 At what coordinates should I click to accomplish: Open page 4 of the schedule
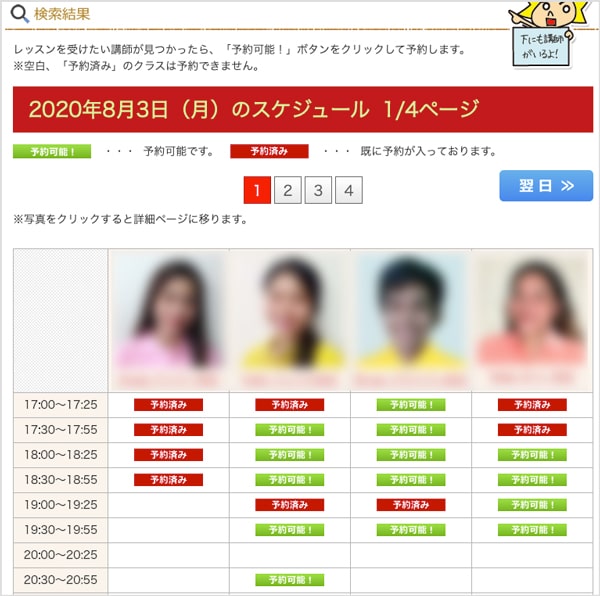(x=348, y=190)
